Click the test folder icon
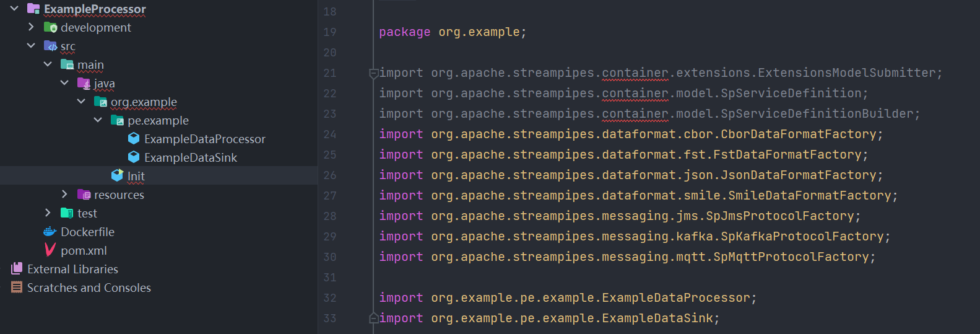Image resolution: width=980 pixels, height=334 pixels. (67, 213)
